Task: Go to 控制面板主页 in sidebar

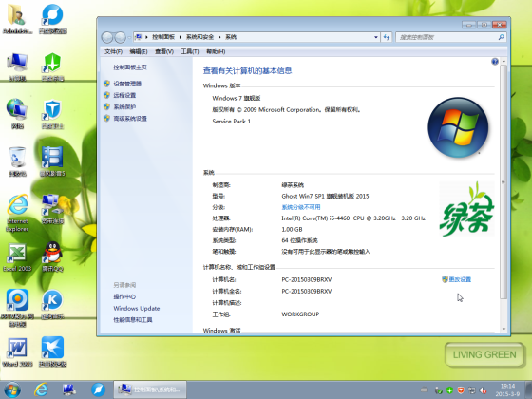Action: pos(130,67)
